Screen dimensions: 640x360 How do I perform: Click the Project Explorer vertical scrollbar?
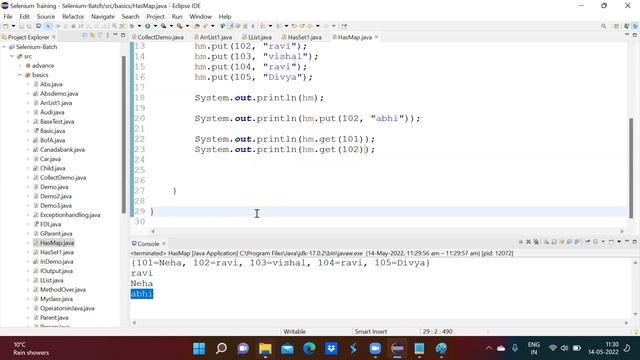click(x=124, y=135)
